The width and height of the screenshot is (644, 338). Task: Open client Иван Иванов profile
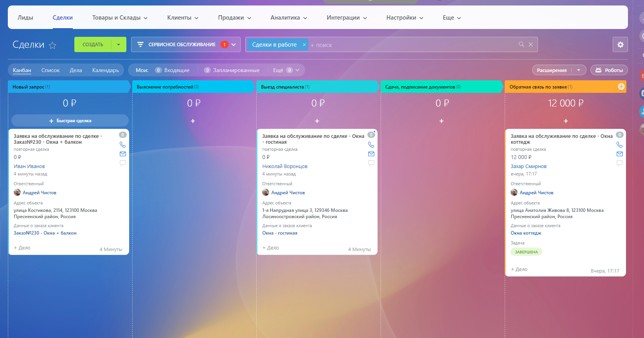coord(29,166)
